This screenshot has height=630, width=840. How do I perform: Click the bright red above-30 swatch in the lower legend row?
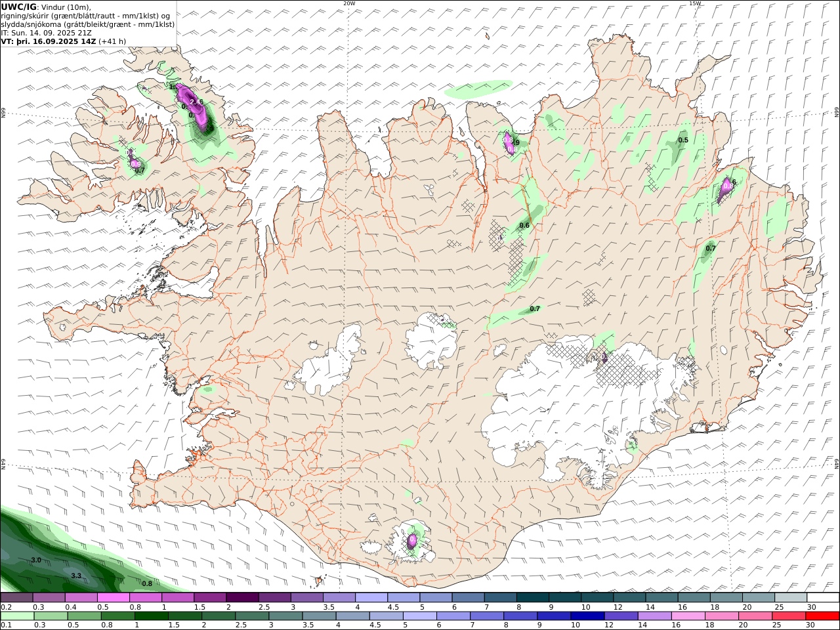click(x=823, y=616)
